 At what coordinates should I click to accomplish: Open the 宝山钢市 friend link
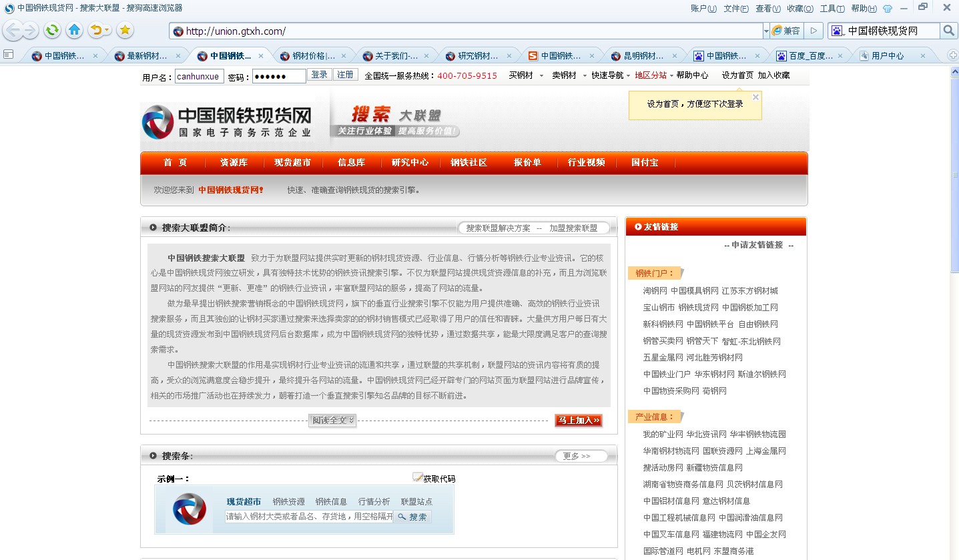point(659,308)
